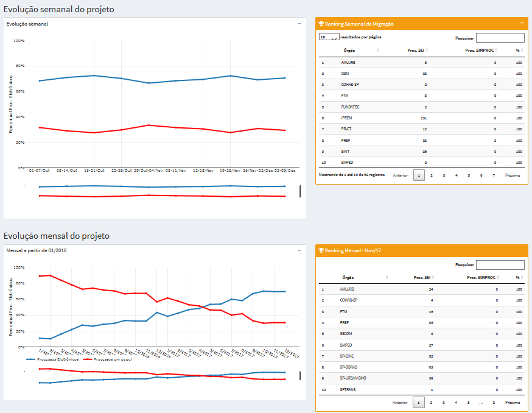The width and height of the screenshot is (532, 413).
Task: Go to page 4 in monthly ranking
Action: (456, 403)
